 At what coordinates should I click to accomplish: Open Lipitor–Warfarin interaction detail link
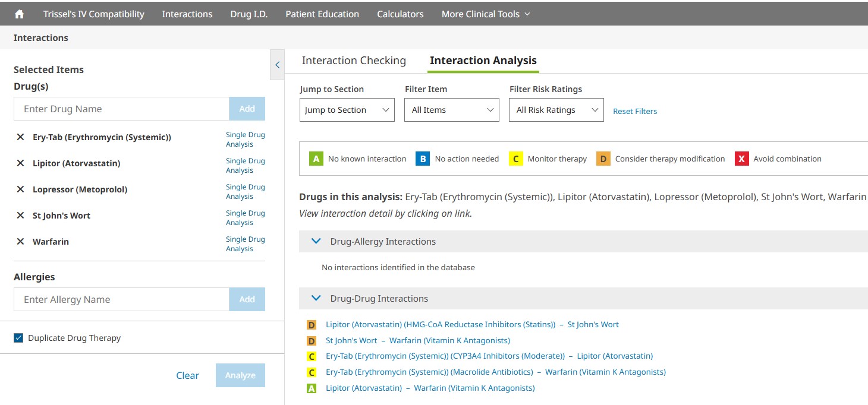coord(430,388)
